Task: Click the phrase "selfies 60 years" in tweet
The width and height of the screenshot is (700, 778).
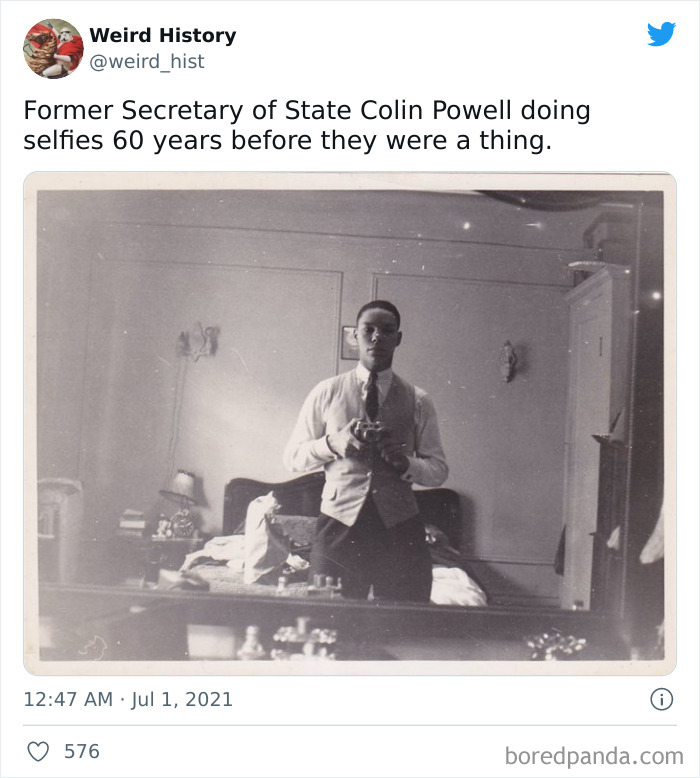Action: (x=124, y=140)
